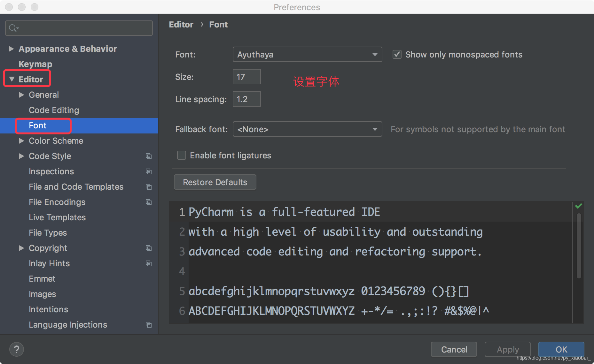
Task: Click the search magnifier icon in settings search
Action: click(13, 28)
